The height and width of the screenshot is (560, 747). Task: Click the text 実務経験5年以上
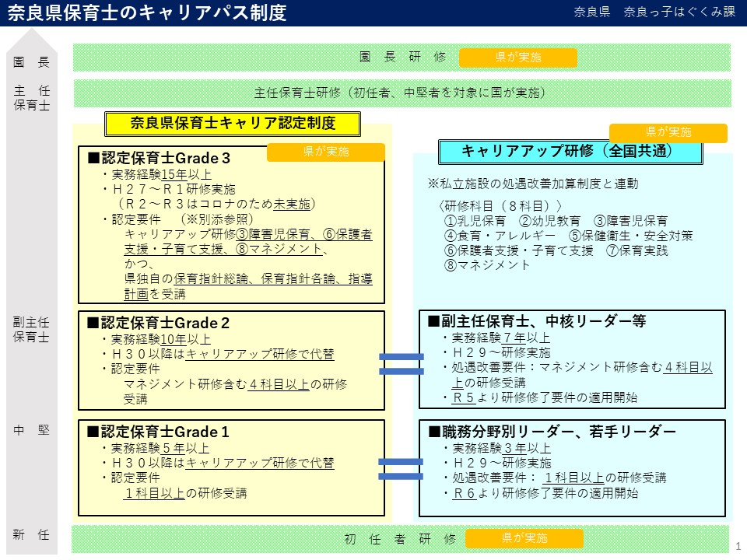(x=160, y=449)
